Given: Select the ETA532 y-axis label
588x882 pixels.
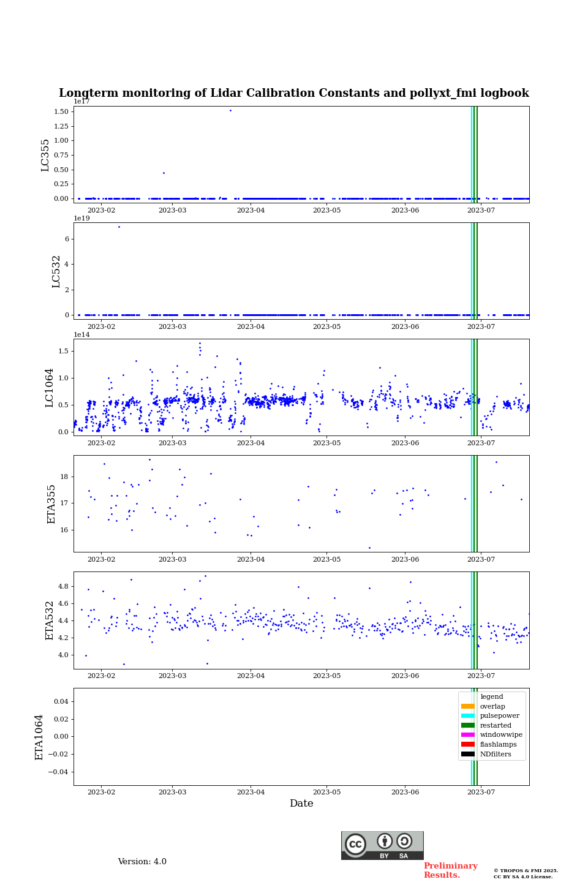Looking at the screenshot, I should pos(50,620).
